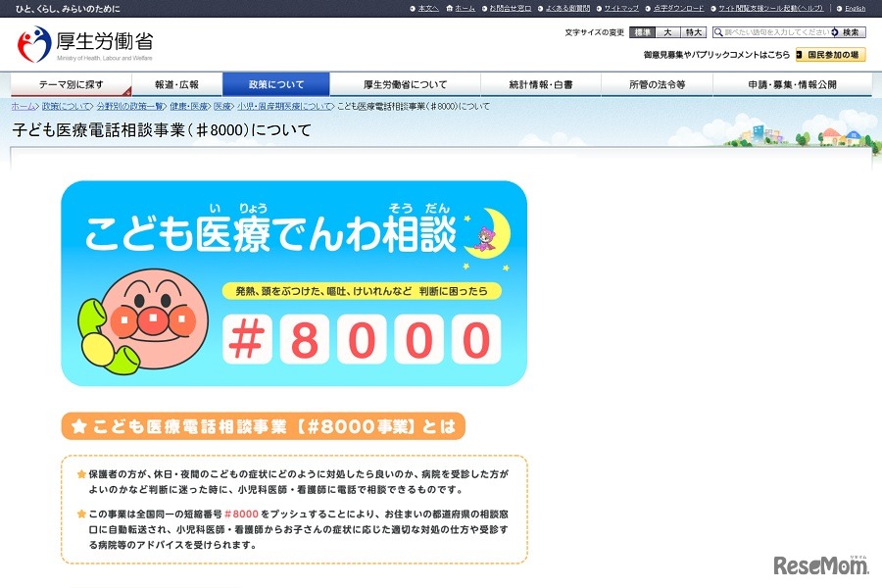This screenshot has width=882, height=588.
Task: Switch site to English
Action: 855,9
